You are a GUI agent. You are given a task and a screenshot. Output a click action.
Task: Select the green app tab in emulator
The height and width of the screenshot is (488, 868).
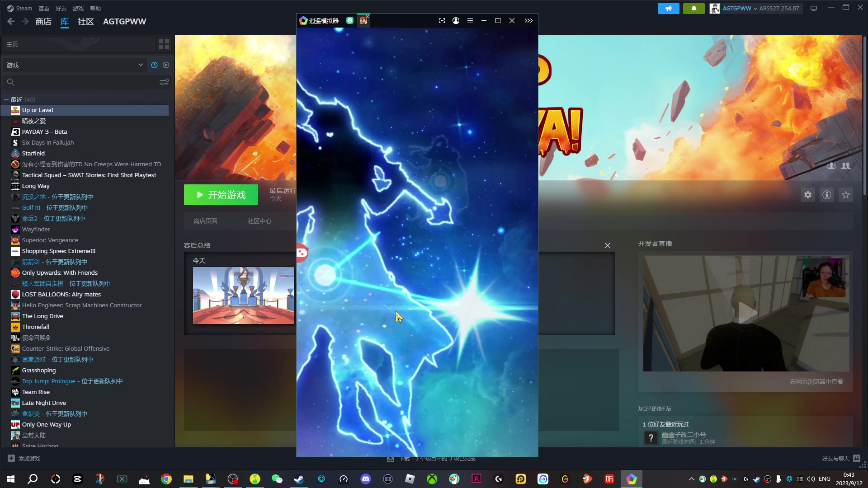[x=350, y=20]
